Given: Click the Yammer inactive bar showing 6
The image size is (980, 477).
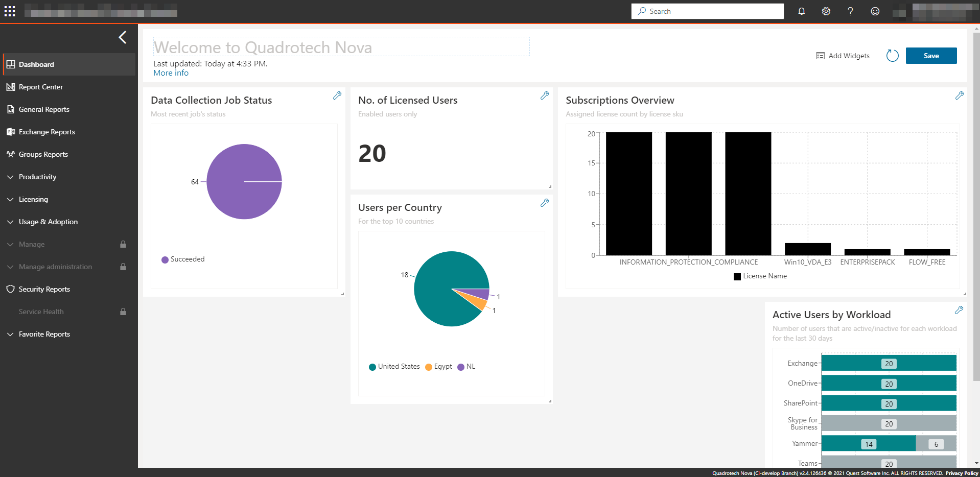Looking at the screenshot, I should coord(936,444).
